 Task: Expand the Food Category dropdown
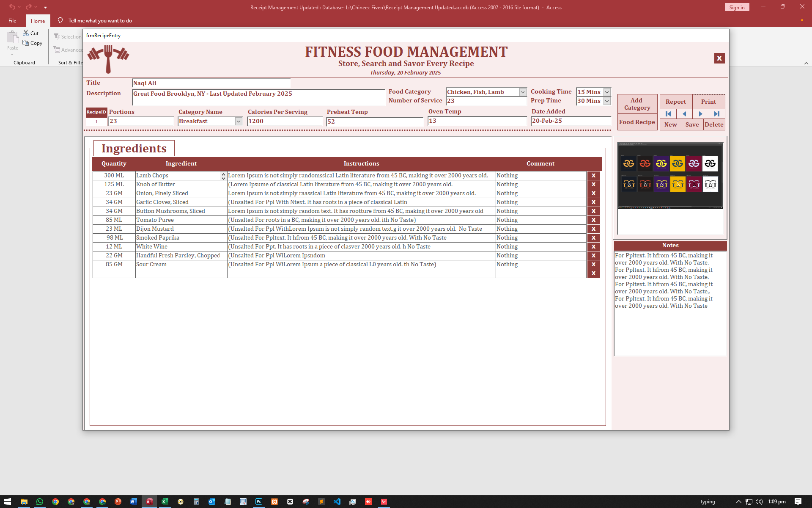tap(523, 92)
